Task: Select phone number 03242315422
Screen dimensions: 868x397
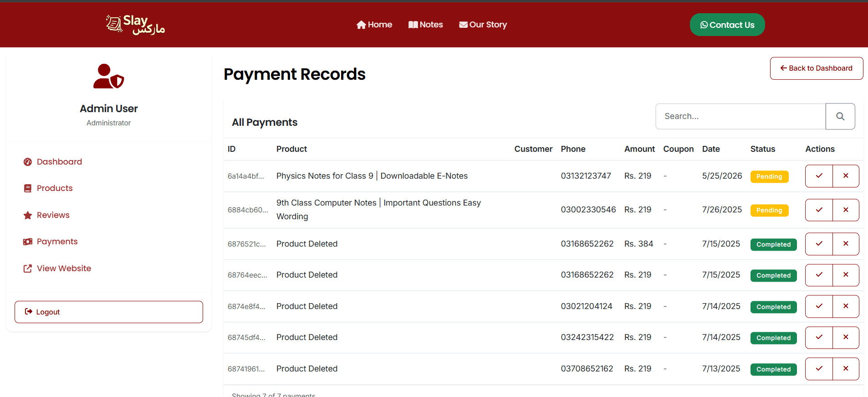Action: pyautogui.click(x=587, y=337)
